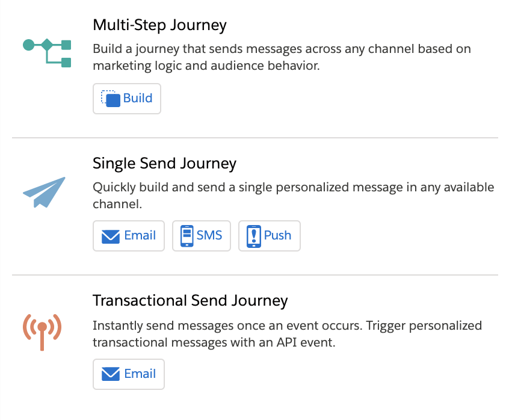Click the Single Send Journey heading
Image resolution: width=509 pixels, height=420 pixels.
coord(165,163)
